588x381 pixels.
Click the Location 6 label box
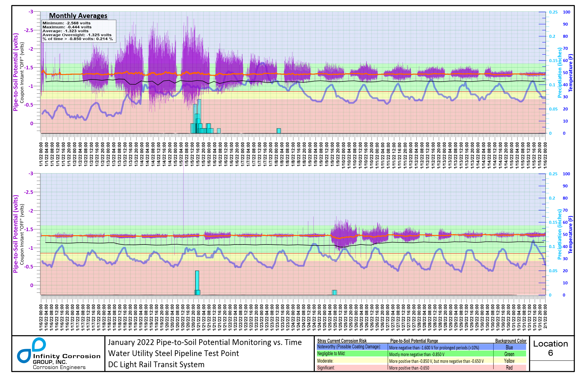coord(550,348)
